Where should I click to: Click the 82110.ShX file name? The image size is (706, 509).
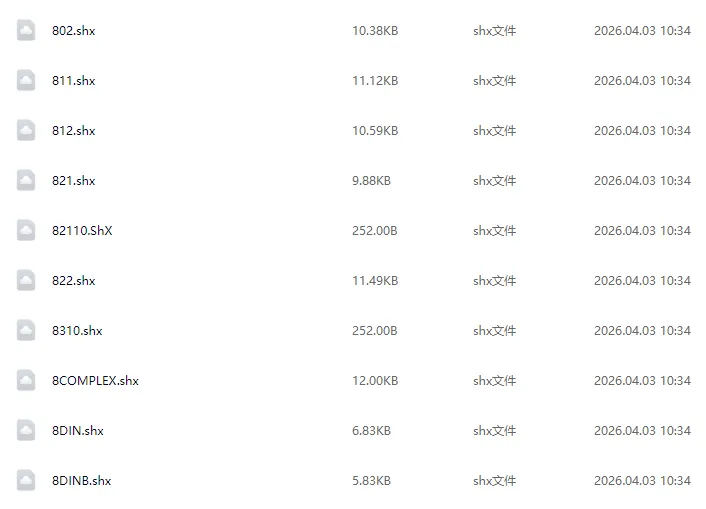pos(82,231)
